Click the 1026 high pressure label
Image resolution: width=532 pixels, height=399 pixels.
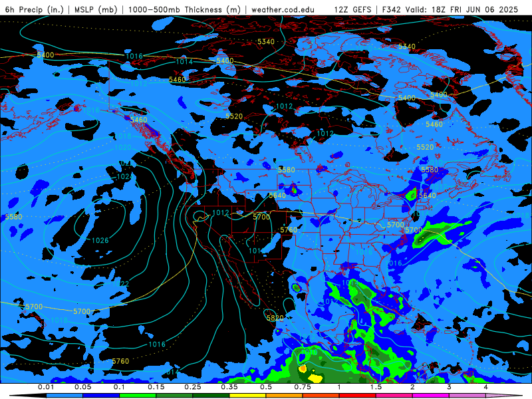point(100,241)
